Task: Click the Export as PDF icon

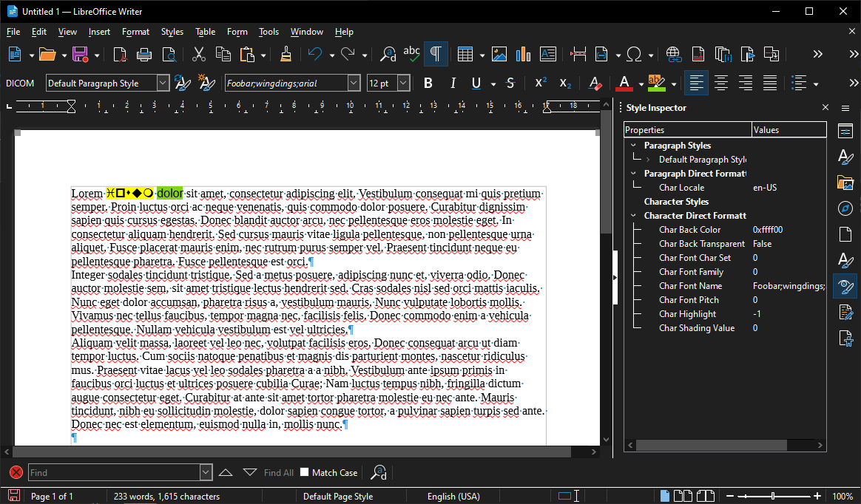Action: [x=119, y=54]
